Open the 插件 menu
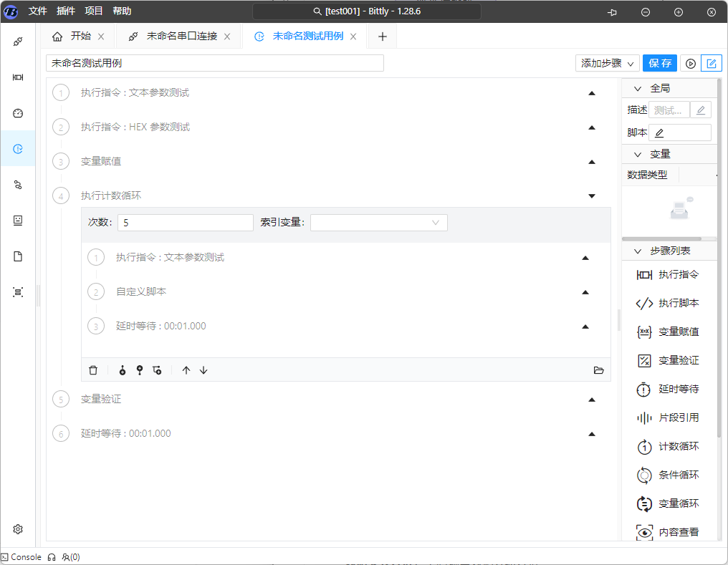Image resolution: width=728 pixels, height=565 pixels. (66, 11)
